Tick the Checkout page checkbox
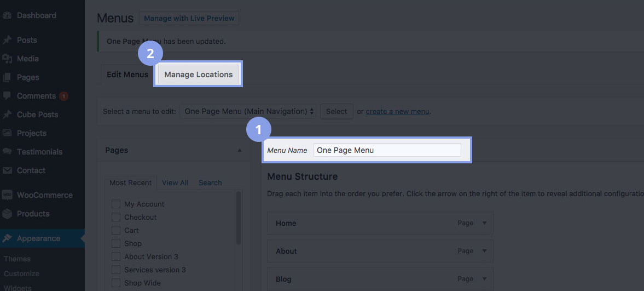Image resolution: width=644 pixels, height=291 pixels. (116, 217)
